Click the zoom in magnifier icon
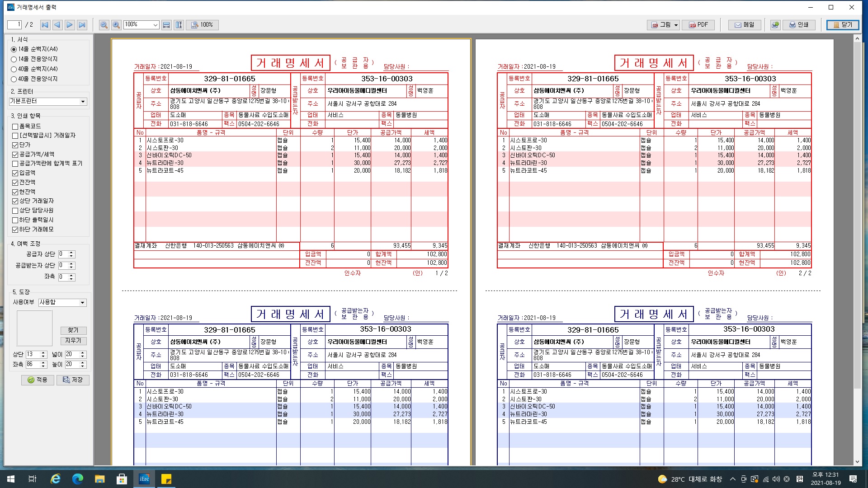Image resolution: width=868 pixels, height=488 pixels. [x=116, y=25]
